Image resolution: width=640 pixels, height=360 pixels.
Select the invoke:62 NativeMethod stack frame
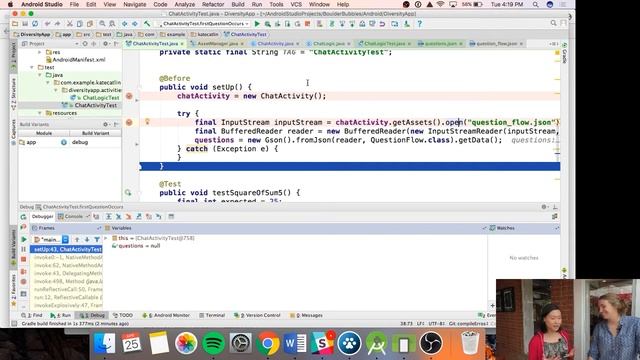68,265
